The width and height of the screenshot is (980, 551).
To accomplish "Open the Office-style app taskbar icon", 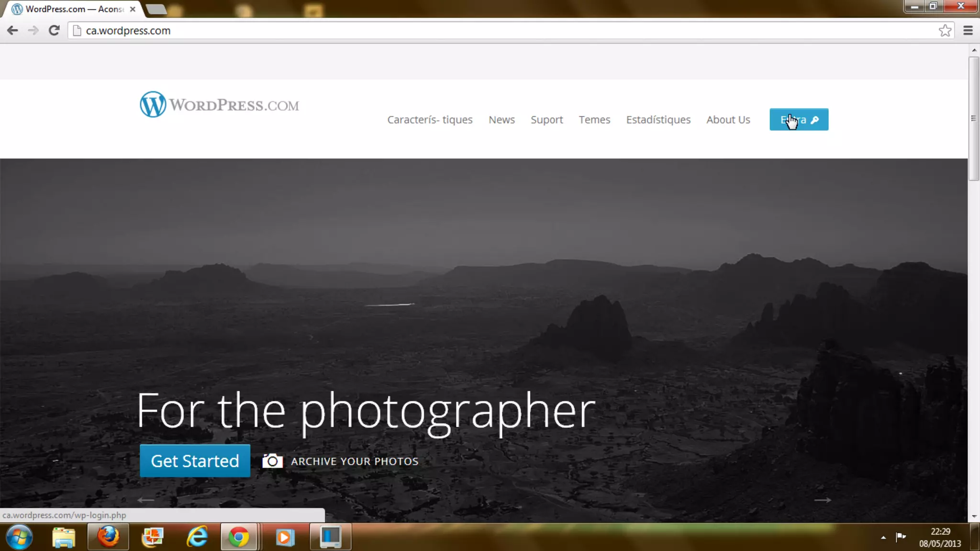I will [x=153, y=537].
